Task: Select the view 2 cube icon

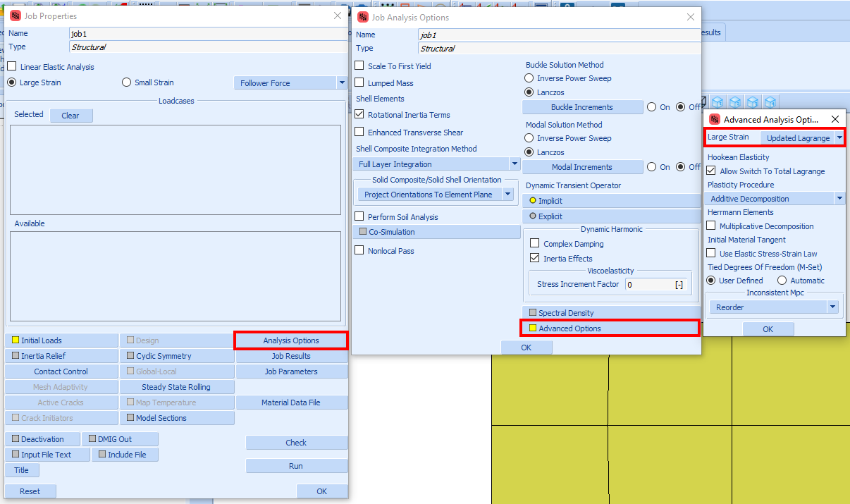Action: 736,102
